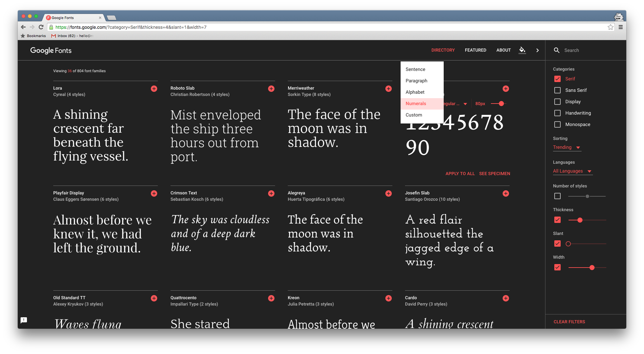
Task: Open the font style dropdown arrow
Action: [465, 104]
